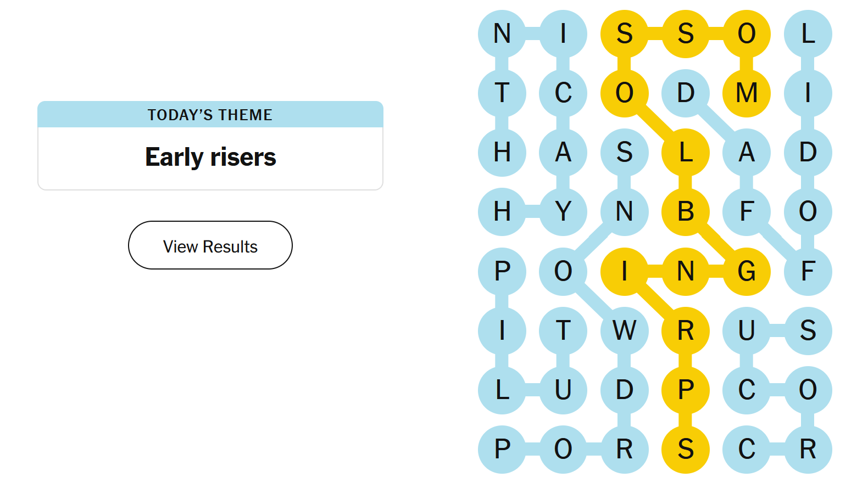The image size is (868, 488).
Task: Select the S tile ending CROCUS
Action: click(x=807, y=330)
